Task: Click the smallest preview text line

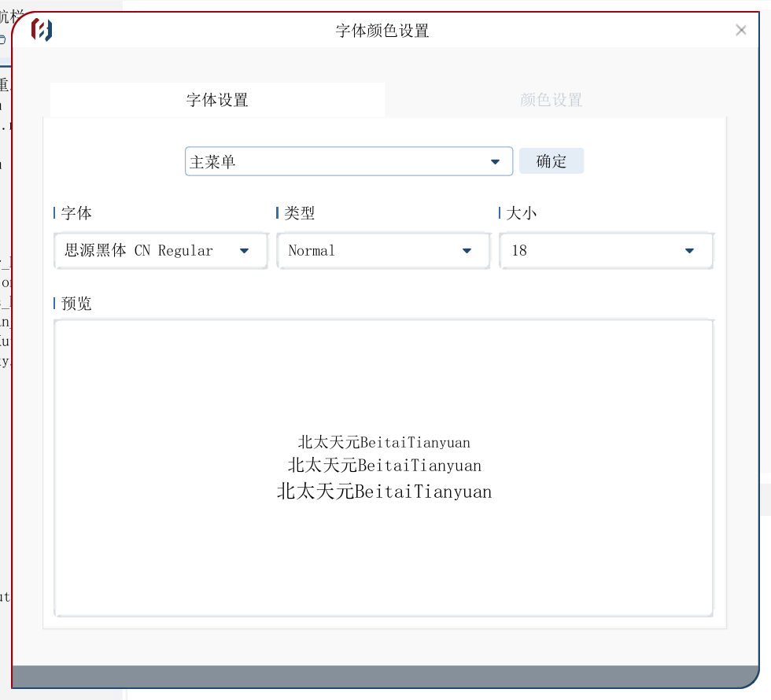Action: coord(384,443)
